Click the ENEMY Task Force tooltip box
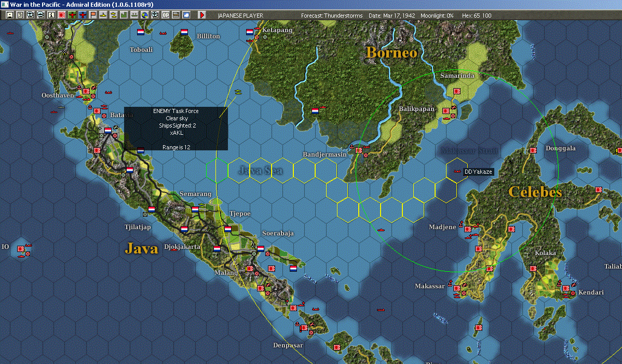The height and width of the screenshot is (364, 622). coord(176,129)
